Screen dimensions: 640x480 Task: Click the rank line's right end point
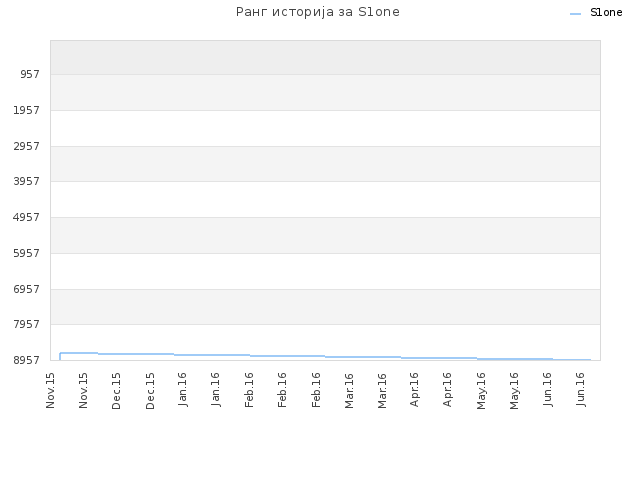[590, 360]
